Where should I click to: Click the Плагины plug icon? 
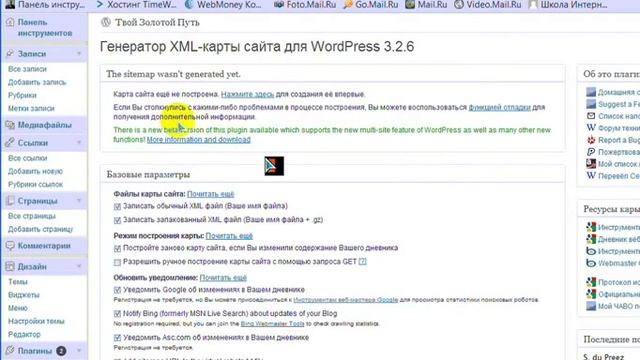click(10, 351)
